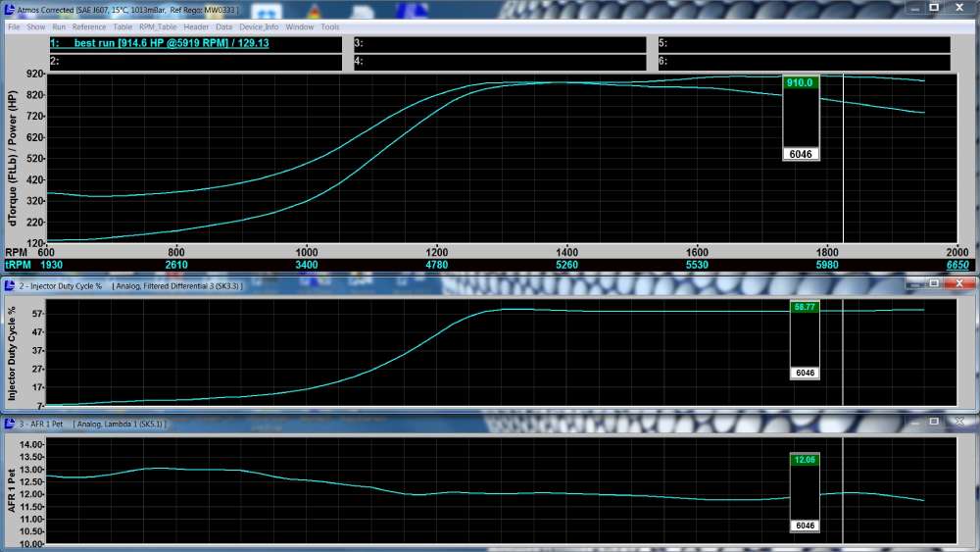Expand the Reference menu
Image resolution: width=980 pixels, height=552 pixels.
click(x=89, y=26)
